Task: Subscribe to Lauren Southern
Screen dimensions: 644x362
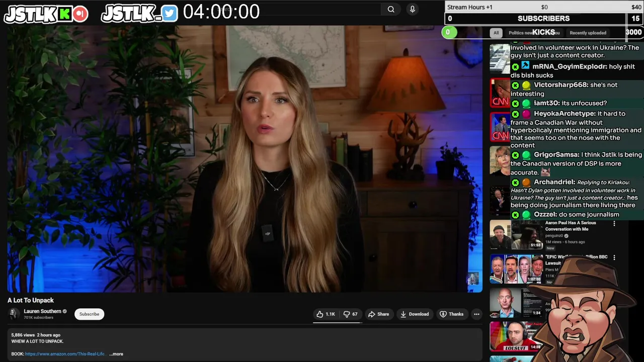Action: click(x=89, y=314)
